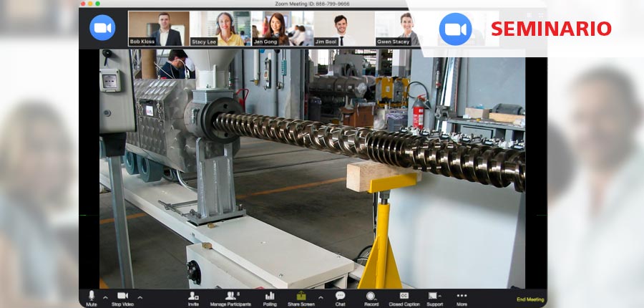Select Bob Kloss video thumbnail

click(159, 29)
